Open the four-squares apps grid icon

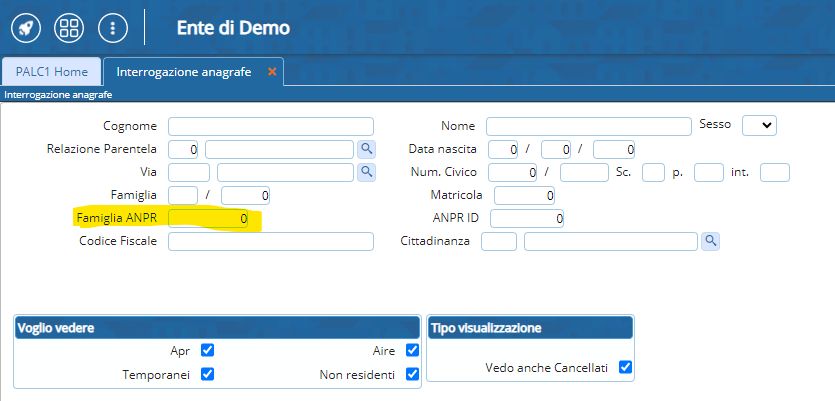(x=69, y=28)
